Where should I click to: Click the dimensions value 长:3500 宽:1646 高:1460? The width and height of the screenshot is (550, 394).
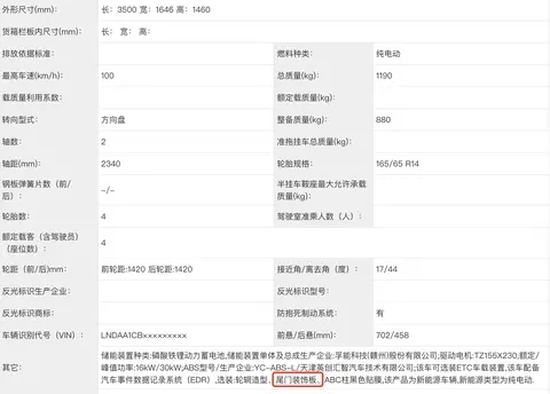click(x=156, y=9)
